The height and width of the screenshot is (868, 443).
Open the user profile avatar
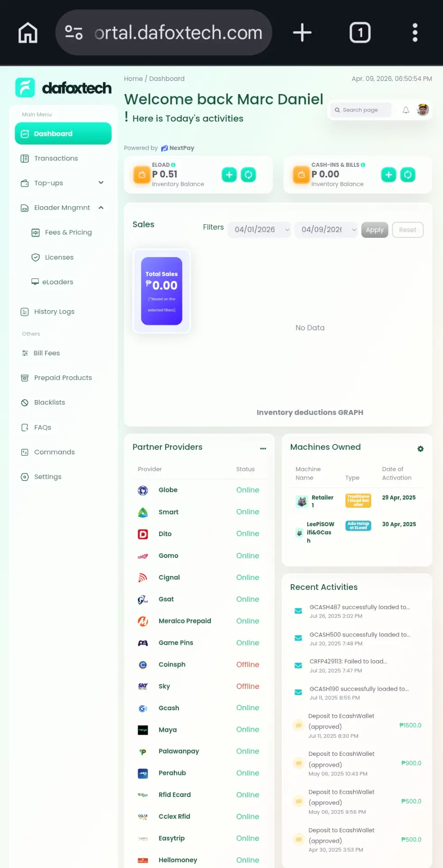[x=423, y=110]
